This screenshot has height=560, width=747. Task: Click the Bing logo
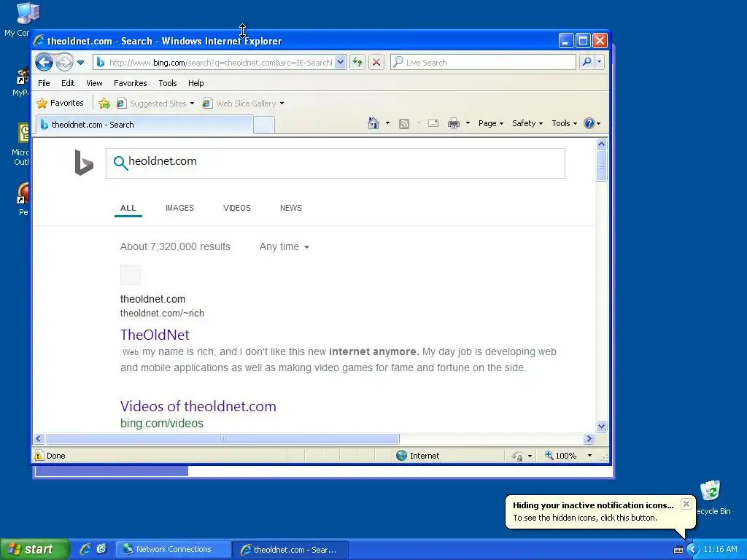coord(84,163)
